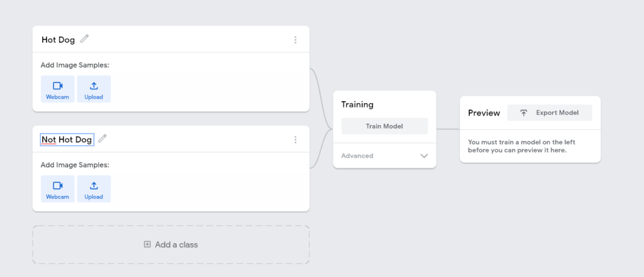Click the train-a-model-first message in Preview
The image size is (644, 277).
[x=521, y=146]
